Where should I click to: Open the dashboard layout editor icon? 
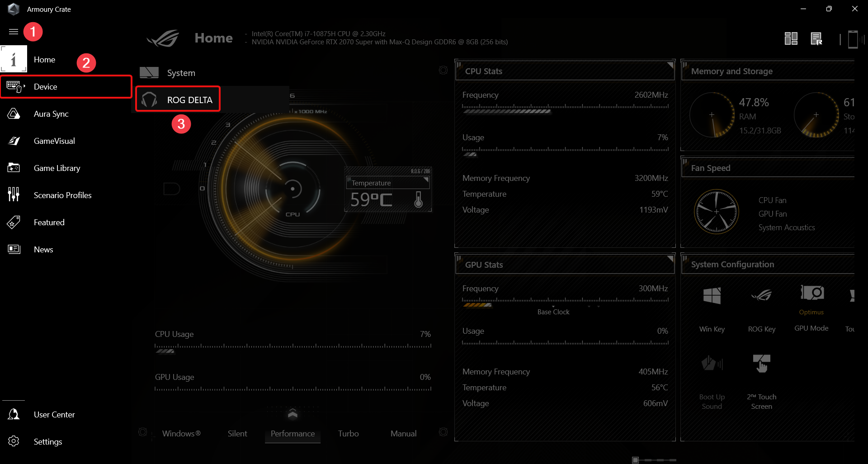pyautogui.click(x=791, y=38)
